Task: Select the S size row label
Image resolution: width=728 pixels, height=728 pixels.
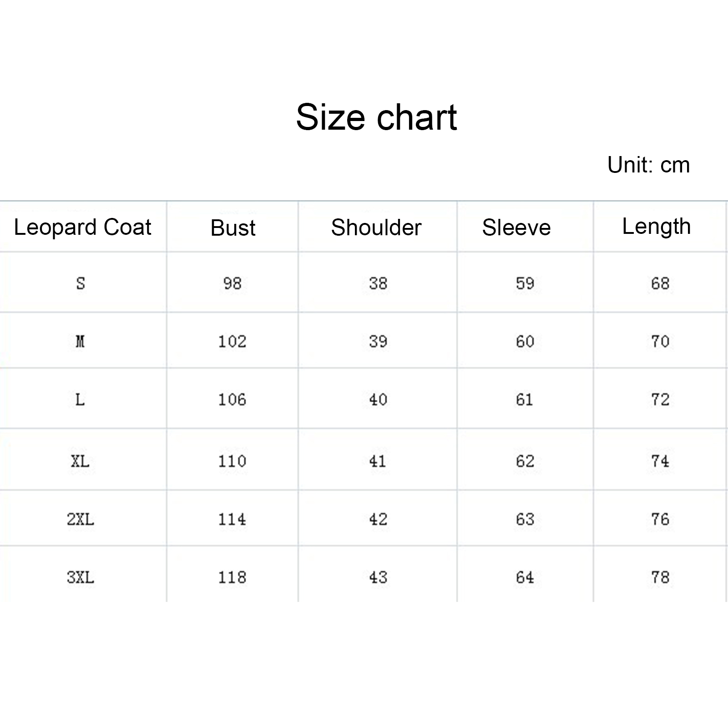Action: pos(81,283)
